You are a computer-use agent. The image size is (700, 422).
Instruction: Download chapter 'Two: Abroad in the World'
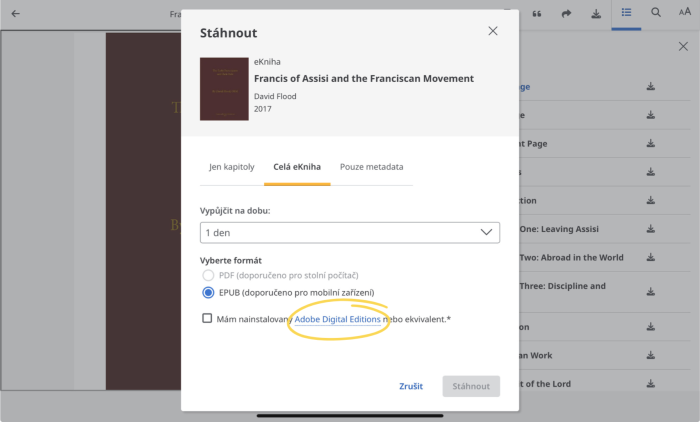click(x=651, y=258)
